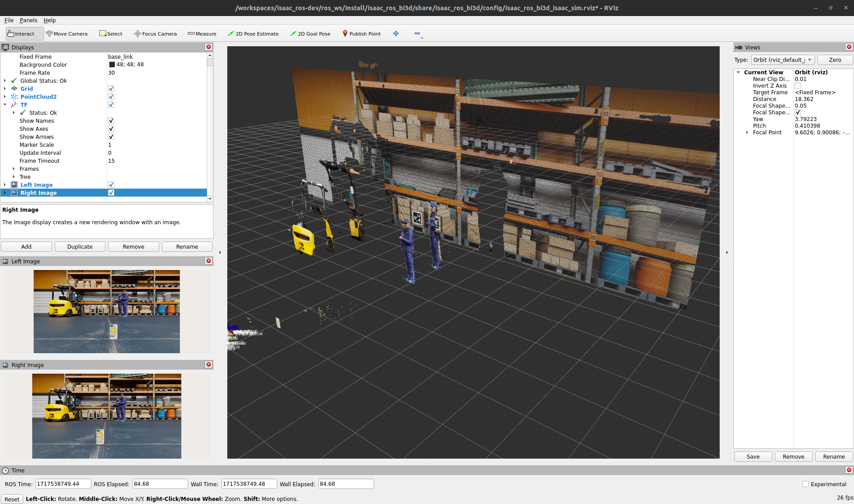This screenshot has height=504, width=854.
Task: Click the blue minus remove-tool icon
Action: point(417,34)
